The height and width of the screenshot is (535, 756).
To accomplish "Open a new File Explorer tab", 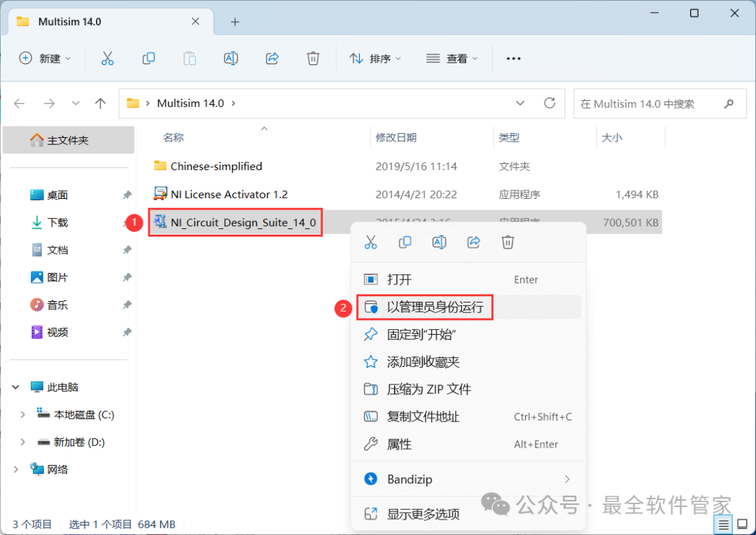I will tap(234, 22).
